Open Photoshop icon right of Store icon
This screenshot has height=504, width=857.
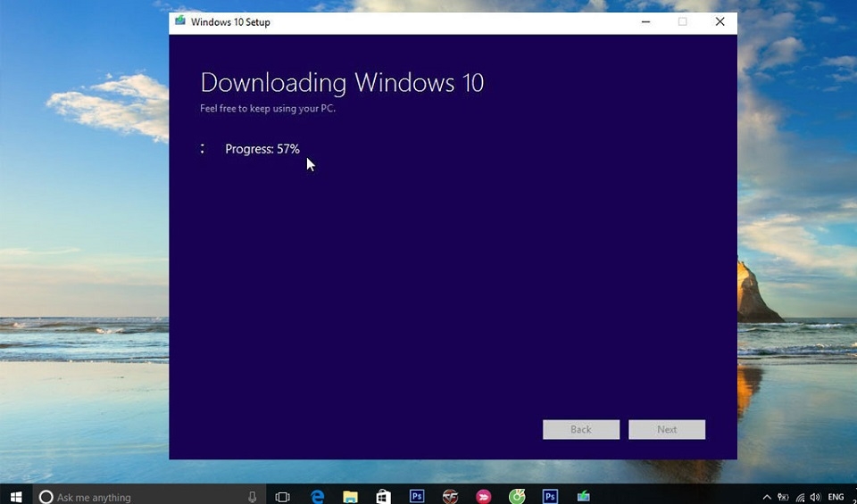click(x=417, y=496)
